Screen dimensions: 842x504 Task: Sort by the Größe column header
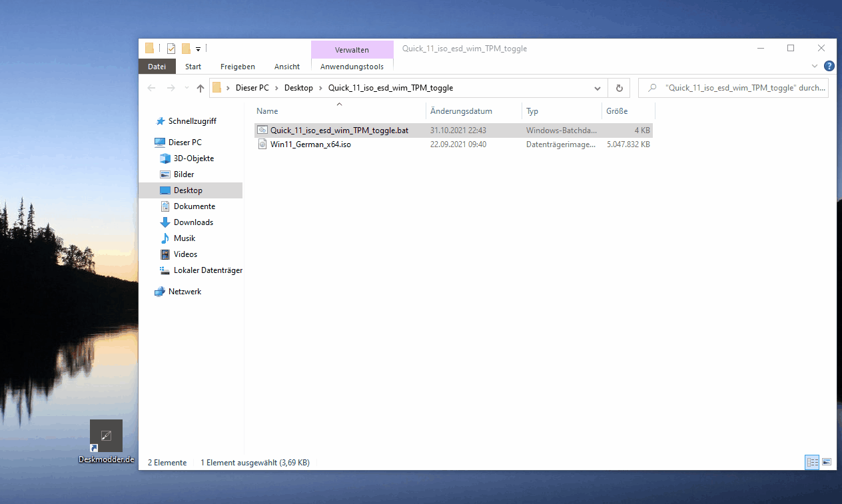click(x=628, y=111)
